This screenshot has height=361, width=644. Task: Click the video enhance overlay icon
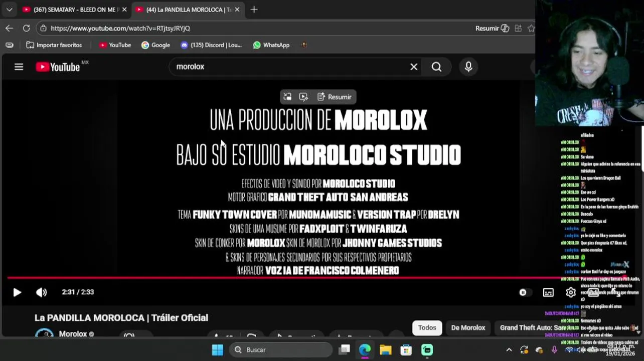(303, 97)
